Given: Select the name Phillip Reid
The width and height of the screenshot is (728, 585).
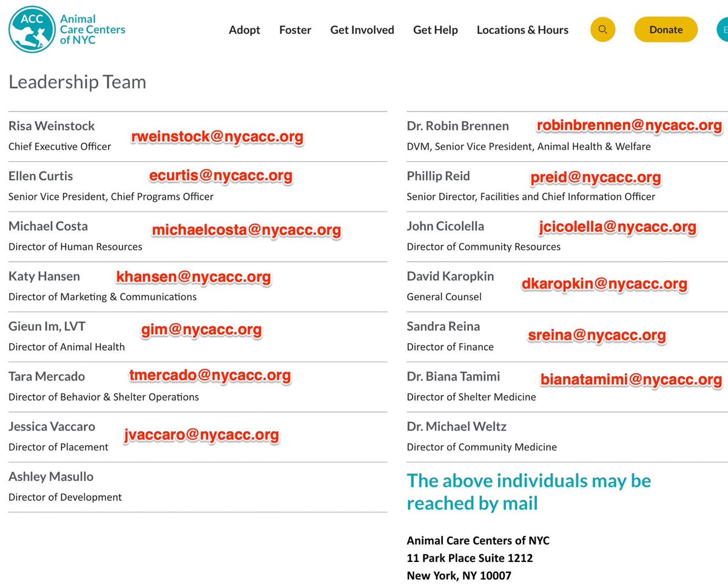Looking at the screenshot, I should pyautogui.click(x=439, y=176).
